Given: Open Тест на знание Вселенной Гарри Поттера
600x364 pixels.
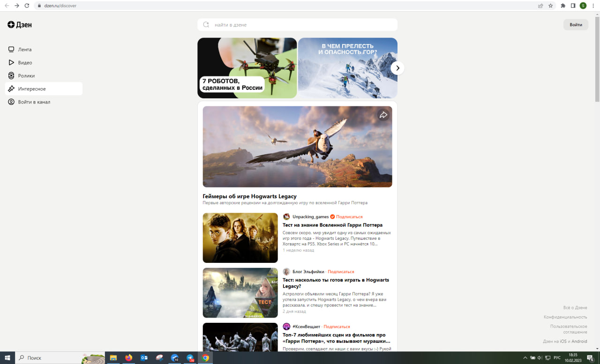Looking at the screenshot, I should point(332,225).
